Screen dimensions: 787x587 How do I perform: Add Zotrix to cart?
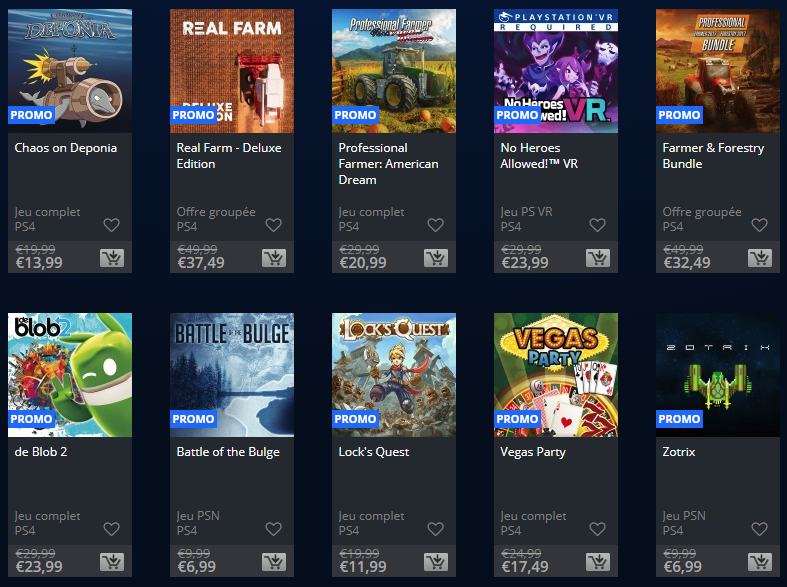tap(760, 562)
